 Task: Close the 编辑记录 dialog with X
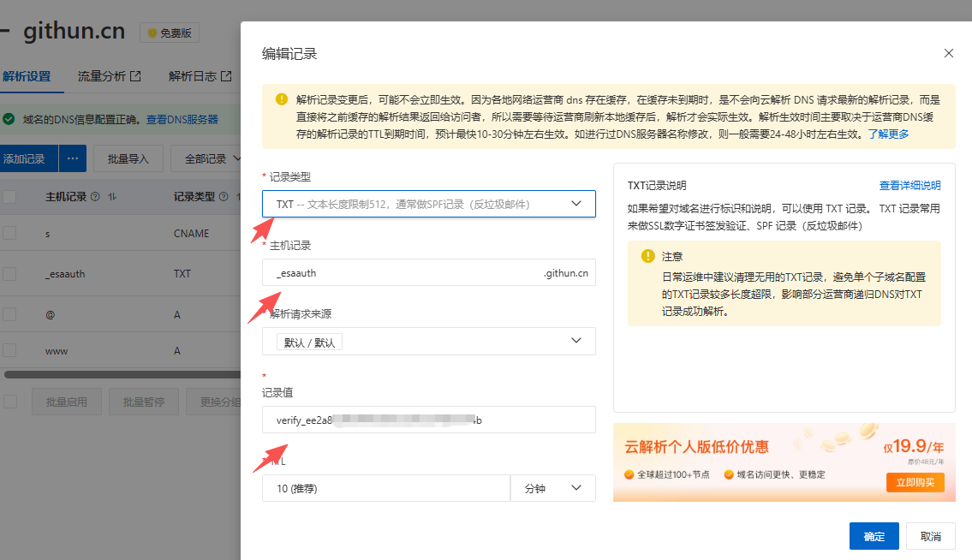(948, 53)
